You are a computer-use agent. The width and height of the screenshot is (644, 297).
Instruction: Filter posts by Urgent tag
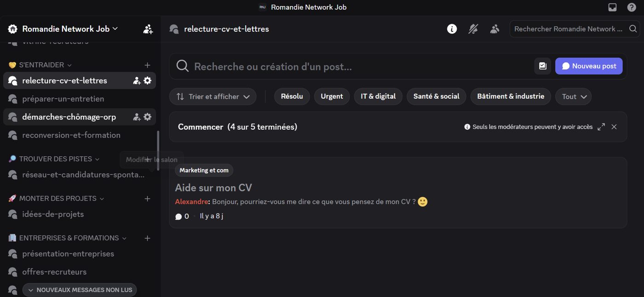332,97
